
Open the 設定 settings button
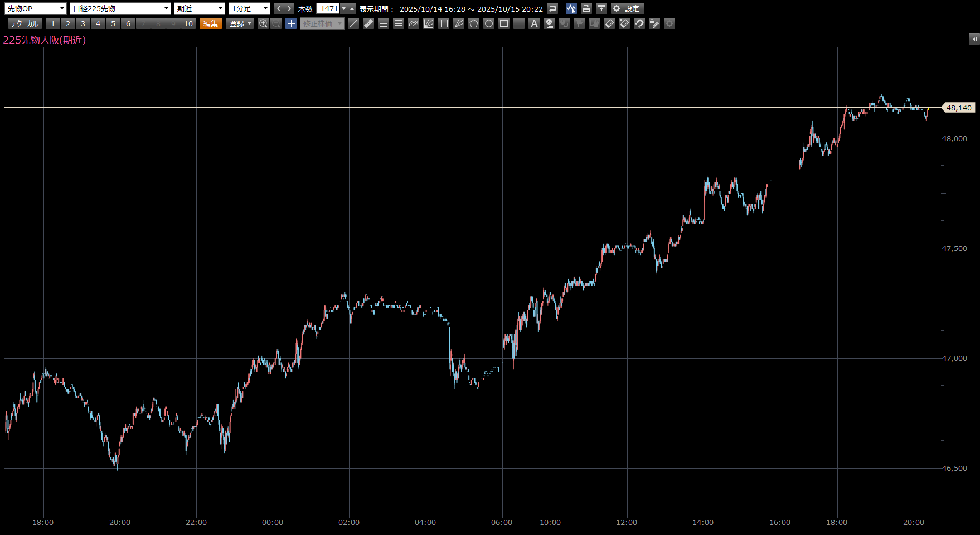[627, 8]
